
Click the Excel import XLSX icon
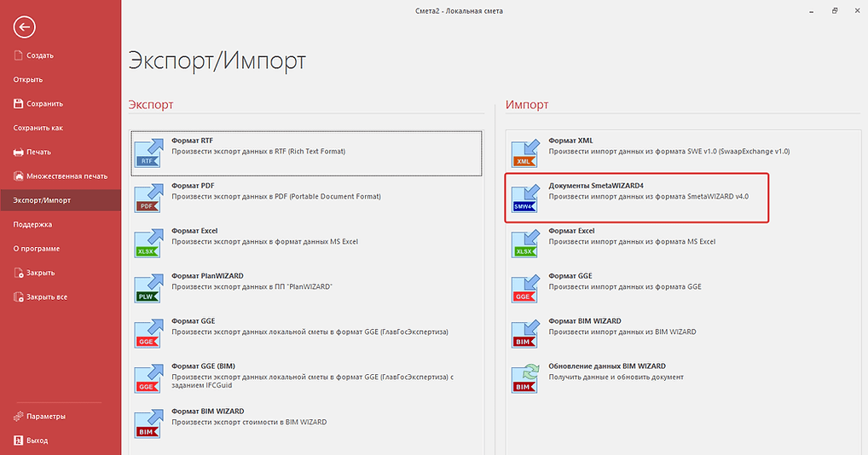pos(527,242)
